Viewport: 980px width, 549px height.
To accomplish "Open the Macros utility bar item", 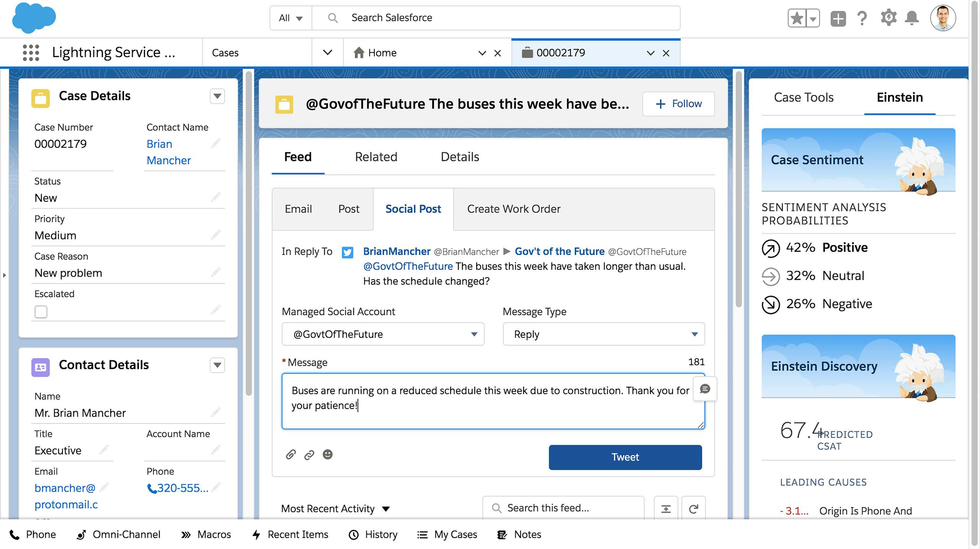I will [206, 534].
